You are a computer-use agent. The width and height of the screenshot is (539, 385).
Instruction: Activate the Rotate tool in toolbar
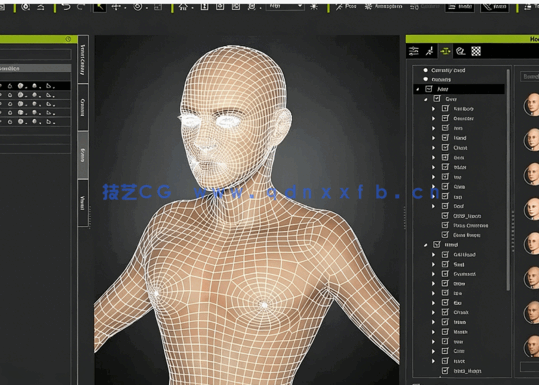point(138,6)
